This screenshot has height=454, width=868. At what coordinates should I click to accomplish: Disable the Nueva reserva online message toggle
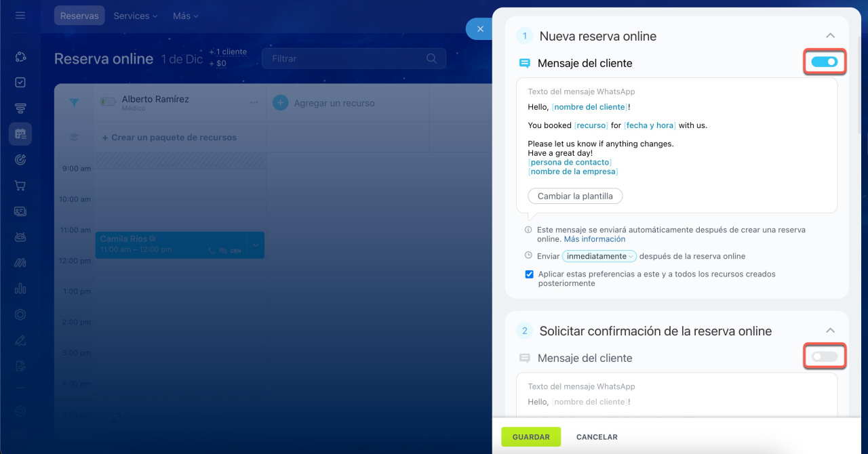click(x=825, y=62)
